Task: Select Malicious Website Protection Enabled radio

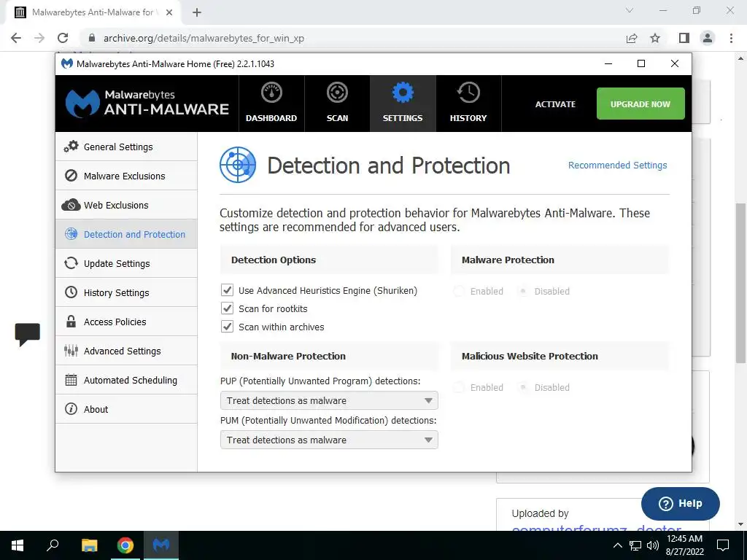Action: click(x=459, y=387)
